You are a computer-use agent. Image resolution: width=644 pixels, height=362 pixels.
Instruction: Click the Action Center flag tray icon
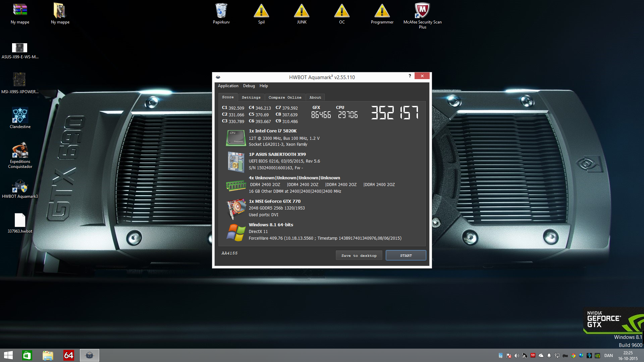509,356
